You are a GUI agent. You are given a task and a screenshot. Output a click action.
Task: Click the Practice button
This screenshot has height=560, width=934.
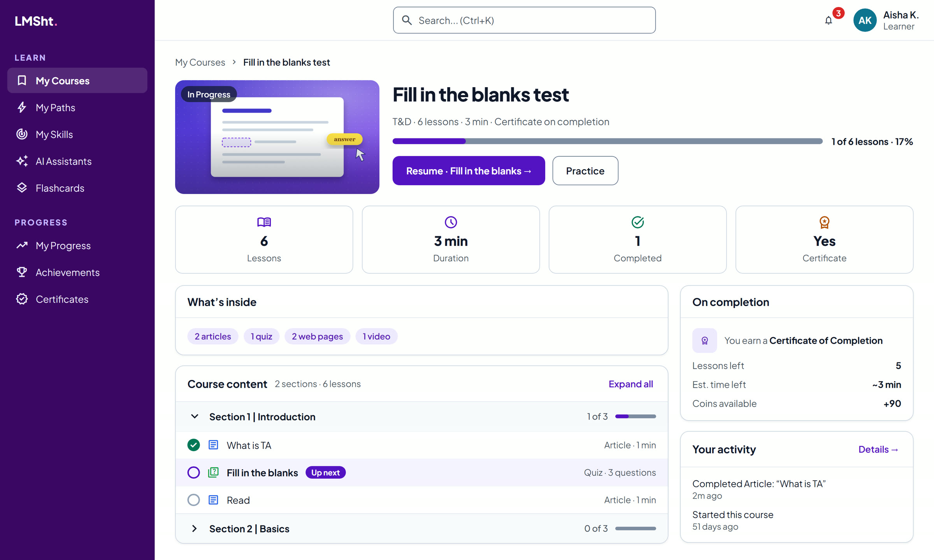coord(585,171)
